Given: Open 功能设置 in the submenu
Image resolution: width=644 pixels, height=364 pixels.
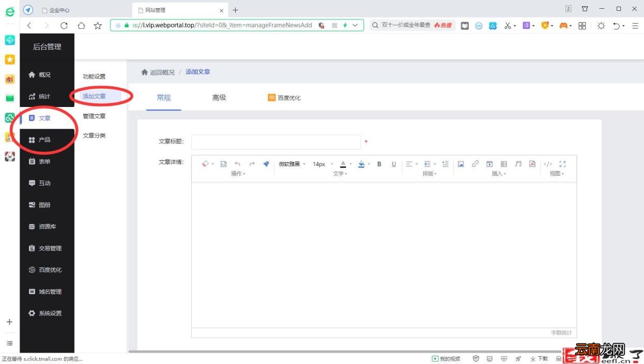Looking at the screenshot, I should (94, 77).
